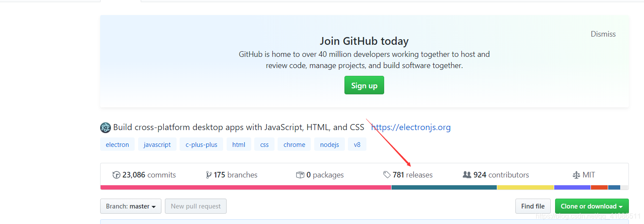The height and width of the screenshot is (224, 644).
Task: Open the 175 branches link
Action: (x=232, y=175)
